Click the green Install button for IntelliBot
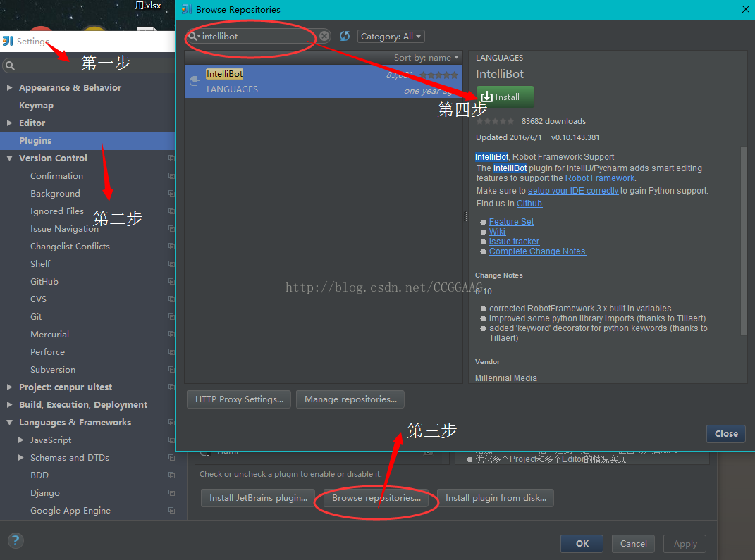The width and height of the screenshot is (755, 560). point(505,97)
